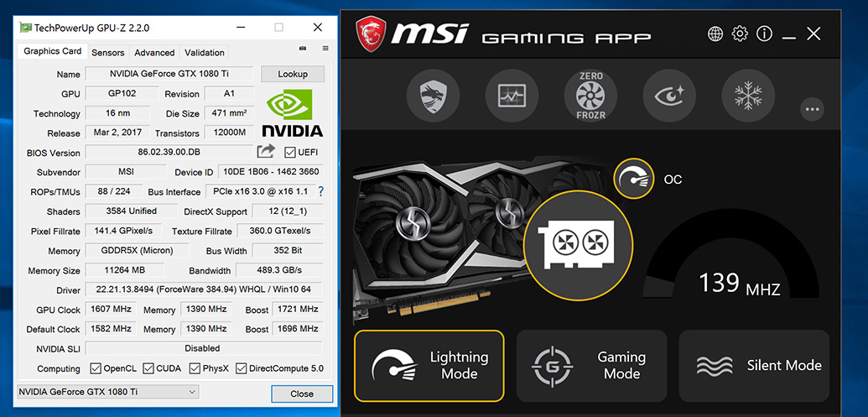The width and height of the screenshot is (868, 417).
Task: Click the large graphics card fan icon
Action: [578, 245]
